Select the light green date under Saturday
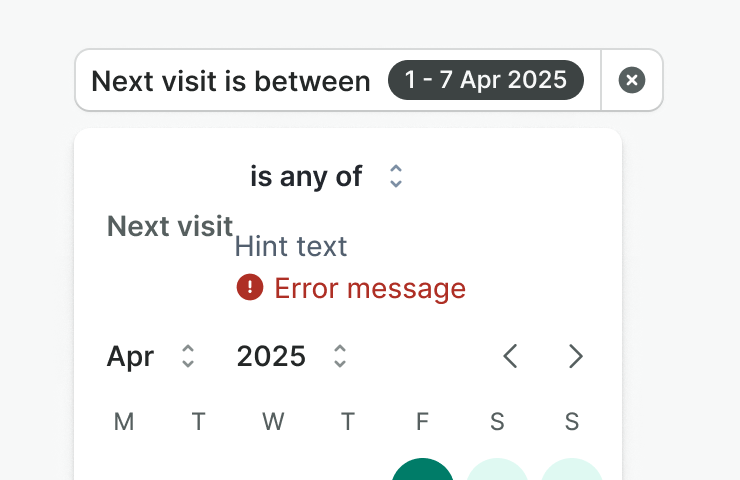The height and width of the screenshot is (480, 740). [497, 471]
